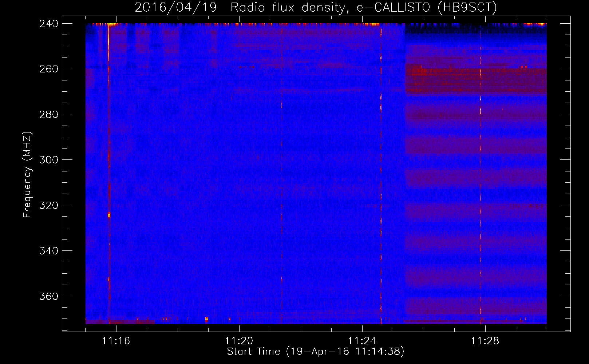Click the 320 frequency tick label

tap(49, 206)
